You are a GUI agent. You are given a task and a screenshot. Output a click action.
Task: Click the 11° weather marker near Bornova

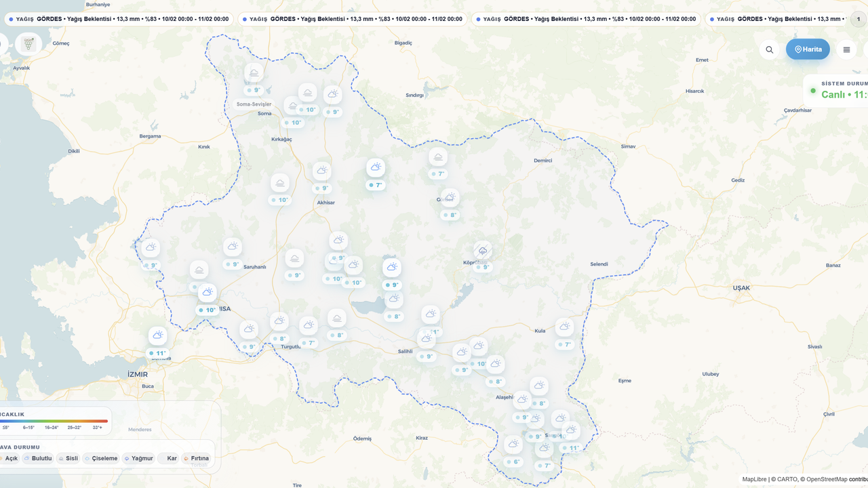157,336
